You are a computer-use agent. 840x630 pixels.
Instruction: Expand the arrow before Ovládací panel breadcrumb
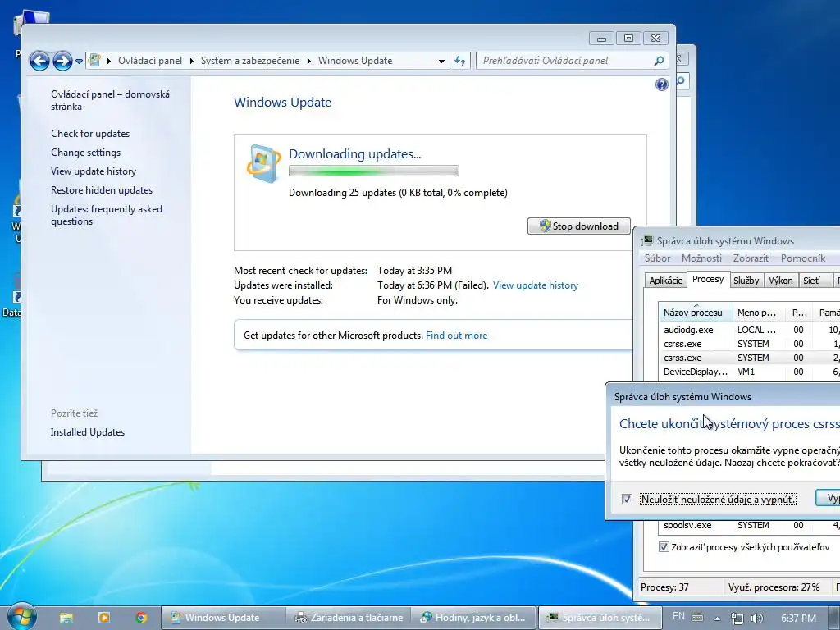coord(109,61)
